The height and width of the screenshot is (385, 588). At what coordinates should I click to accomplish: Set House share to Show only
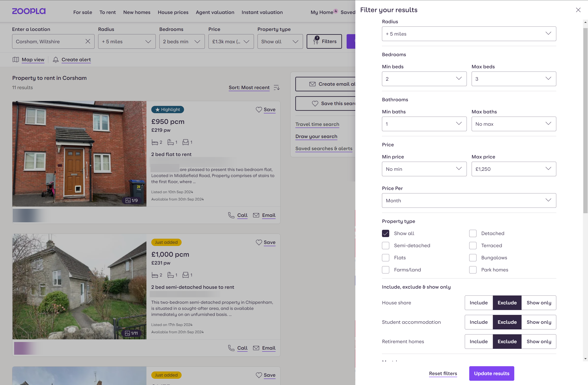click(x=539, y=303)
